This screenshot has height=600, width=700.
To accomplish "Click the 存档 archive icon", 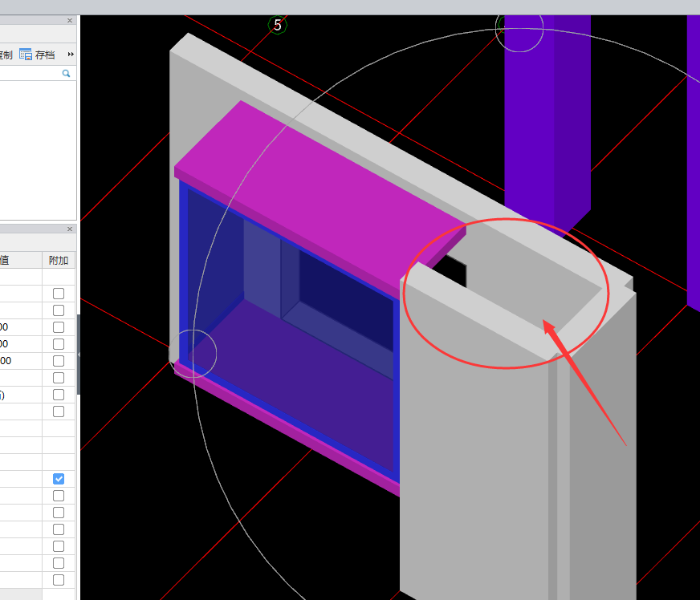I will (26, 55).
